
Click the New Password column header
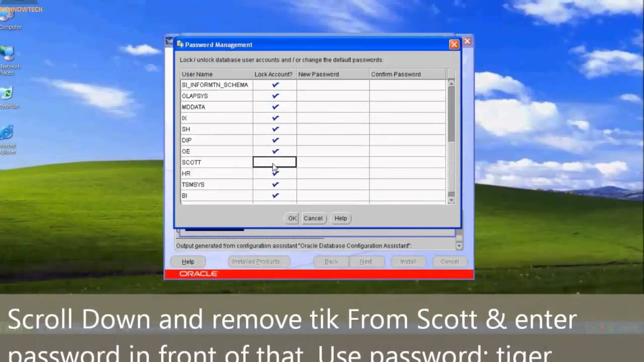333,74
